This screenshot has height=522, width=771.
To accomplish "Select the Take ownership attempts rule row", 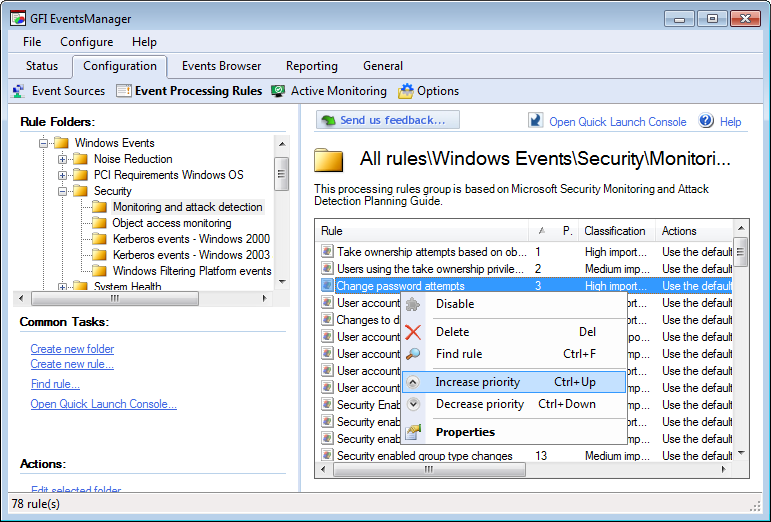I will (x=526, y=252).
